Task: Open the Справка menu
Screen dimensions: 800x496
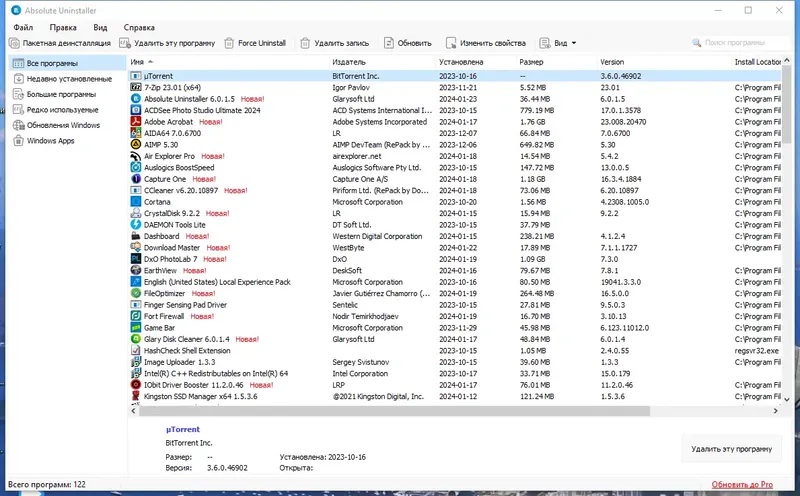Action: 139,28
